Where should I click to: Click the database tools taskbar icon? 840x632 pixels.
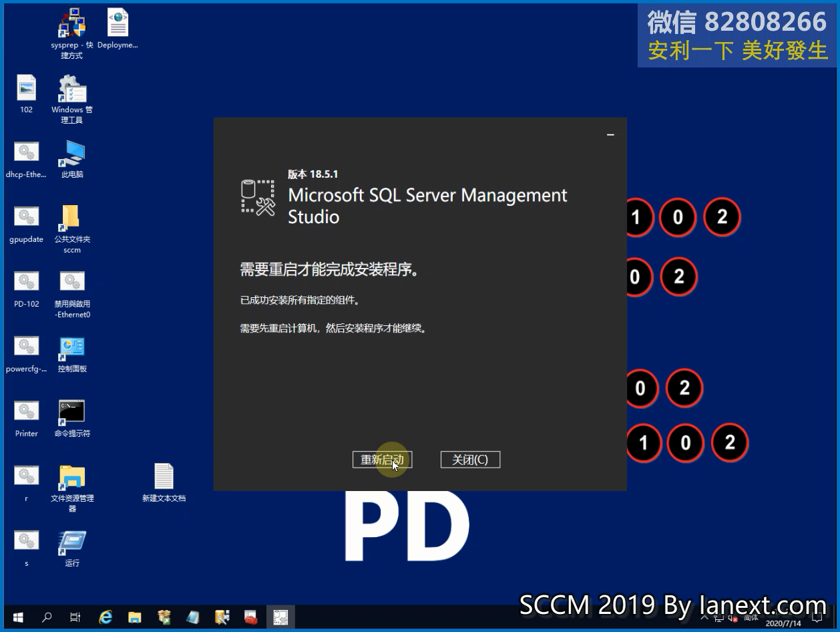(x=222, y=617)
